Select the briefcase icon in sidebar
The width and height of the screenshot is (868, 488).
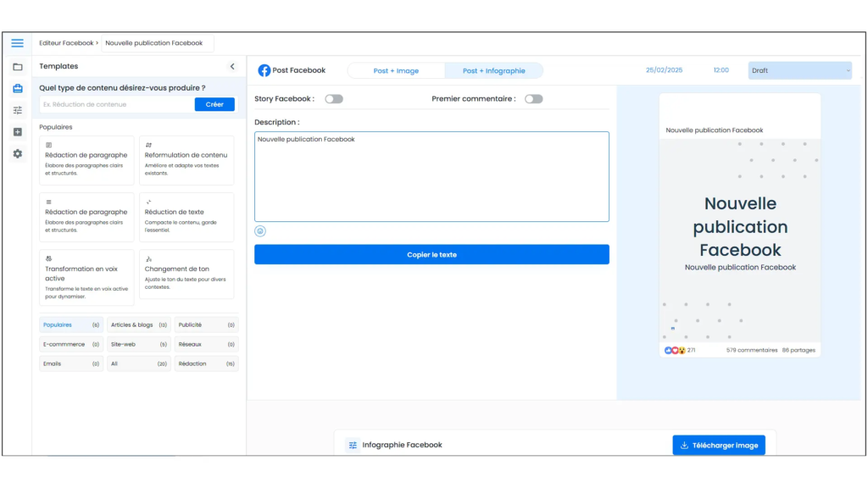tap(18, 88)
